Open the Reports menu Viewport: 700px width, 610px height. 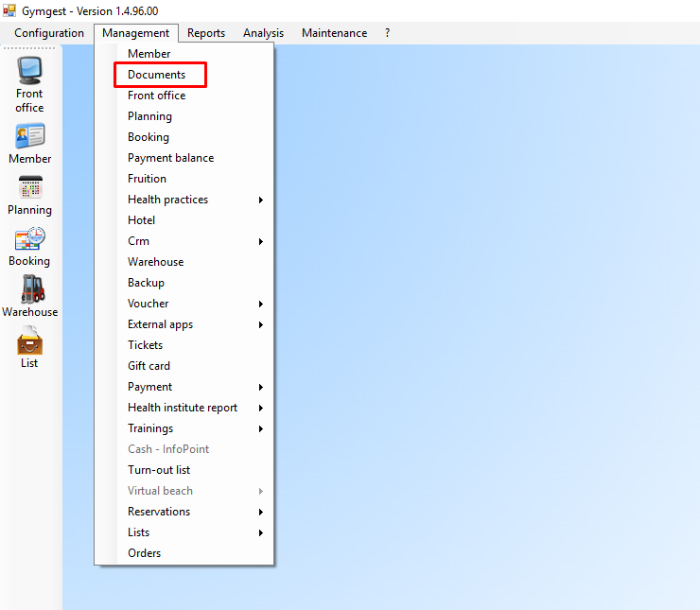(206, 33)
